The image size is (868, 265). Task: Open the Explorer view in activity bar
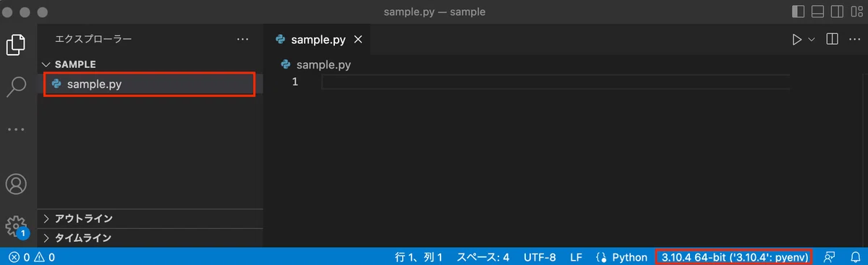click(x=16, y=45)
